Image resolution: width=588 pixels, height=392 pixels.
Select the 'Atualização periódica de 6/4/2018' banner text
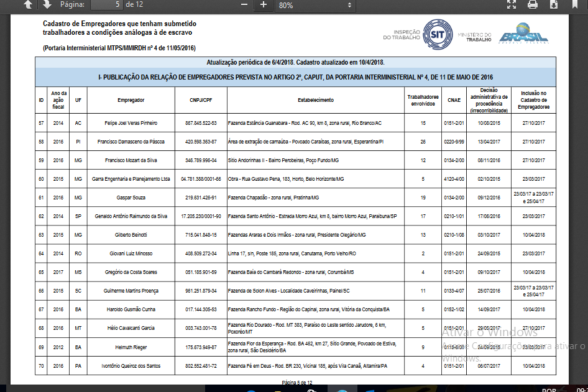pos(295,63)
